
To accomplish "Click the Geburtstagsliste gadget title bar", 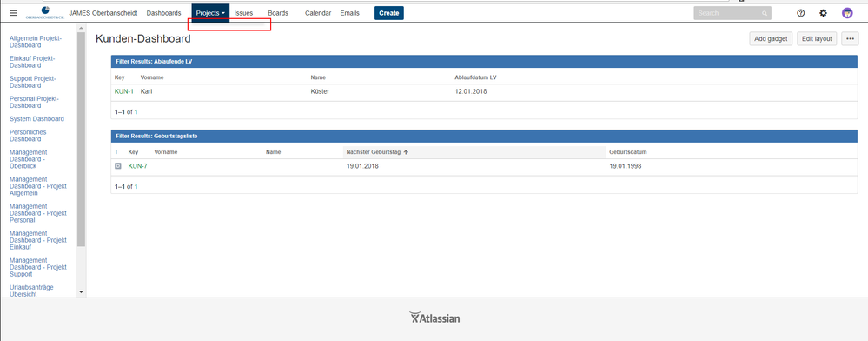I will (x=484, y=136).
